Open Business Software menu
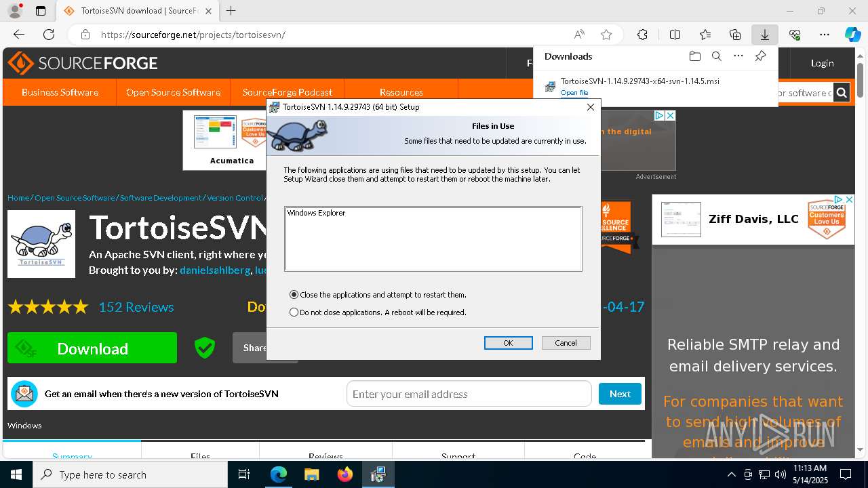The width and height of the screenshot is (868, 488). 60,92
